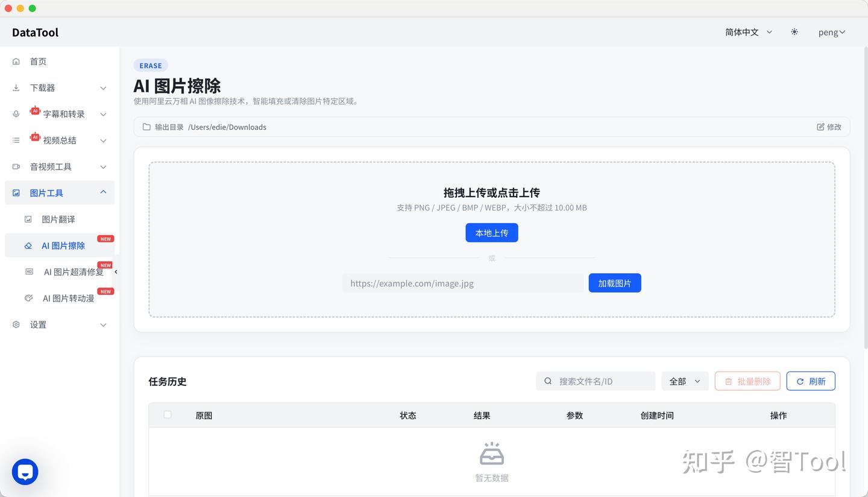Expand the 字幕和转录 menu chevron

103,115
